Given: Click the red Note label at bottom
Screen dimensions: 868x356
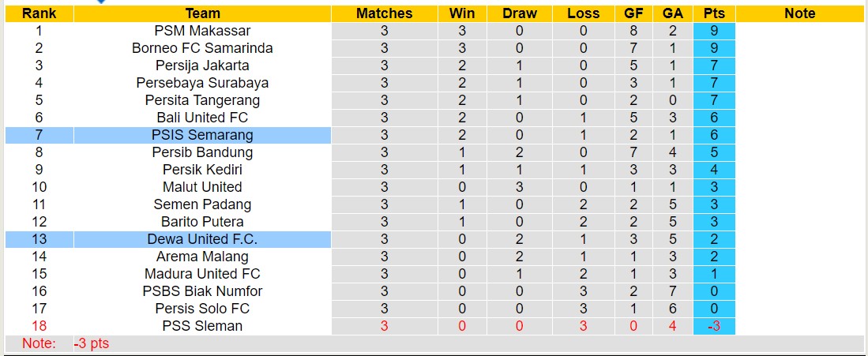Looking at the screenshot, I should (x=39, y=343).
